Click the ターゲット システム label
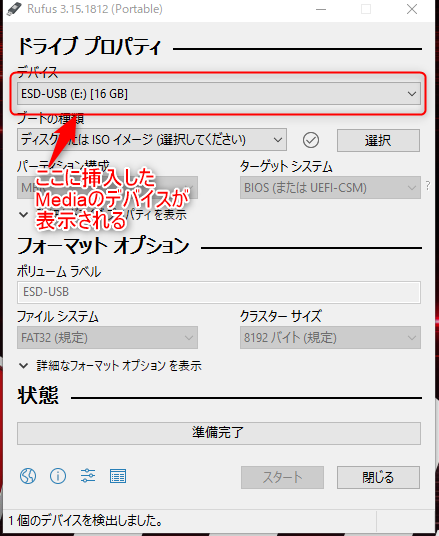This screenshot has height=536, width=439. (x=287, y=167)
